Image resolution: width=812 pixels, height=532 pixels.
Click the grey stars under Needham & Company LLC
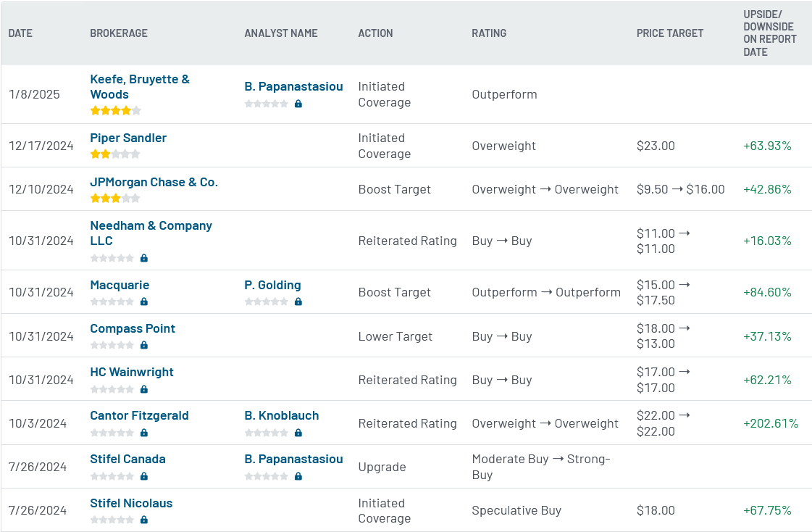pos(112,258)
